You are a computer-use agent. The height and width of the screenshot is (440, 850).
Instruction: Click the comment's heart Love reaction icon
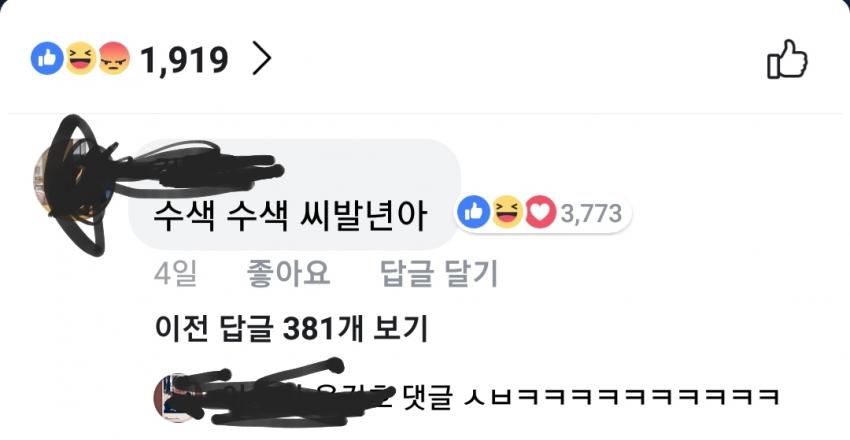[540, 212]
